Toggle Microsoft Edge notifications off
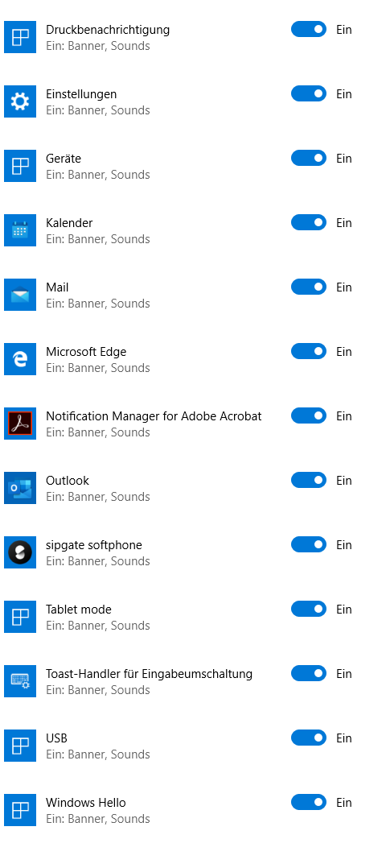Image resolution: width=386 pixels, height=868 pixels. coord(309,352)
